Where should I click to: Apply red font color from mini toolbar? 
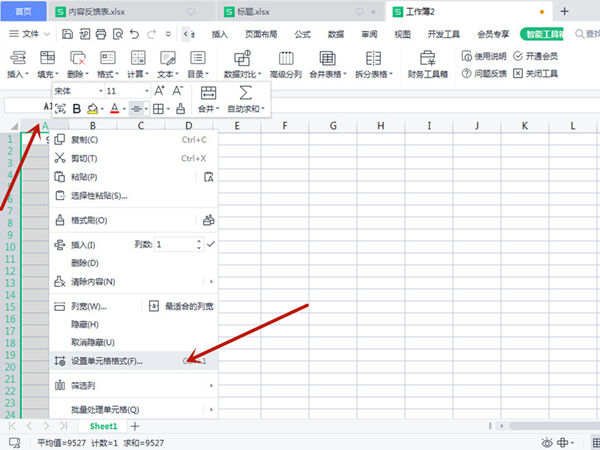[114, 109]
